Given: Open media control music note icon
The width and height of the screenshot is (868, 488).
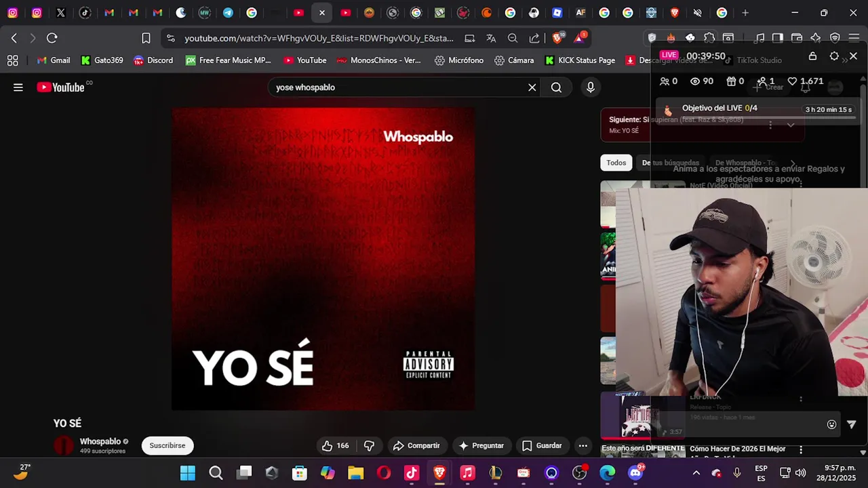Looking at the screenshot, I should pos(759,38).
